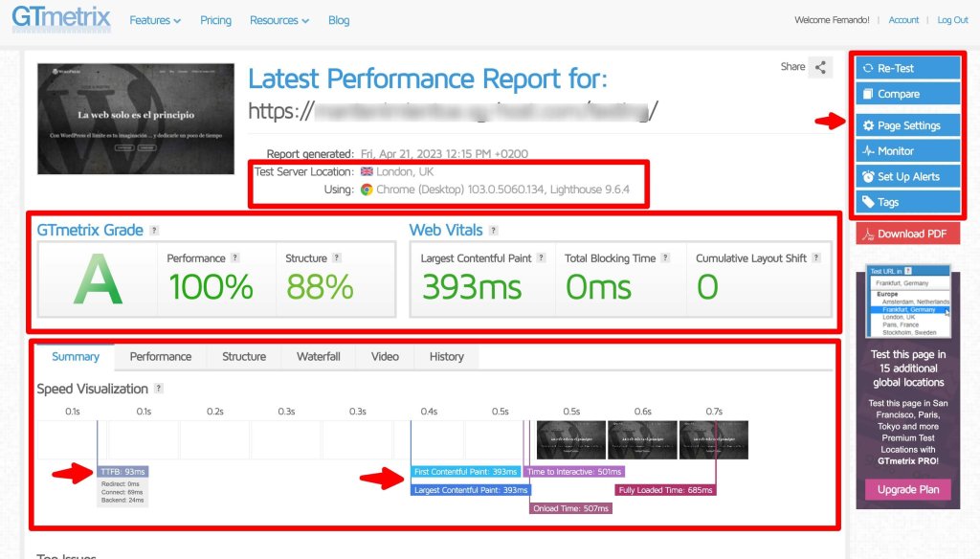This screenshot has height=559, width=980.
Task: Click the tested page screenshot thumbnail
Action: pyautogui.click(x=136, y=119)
